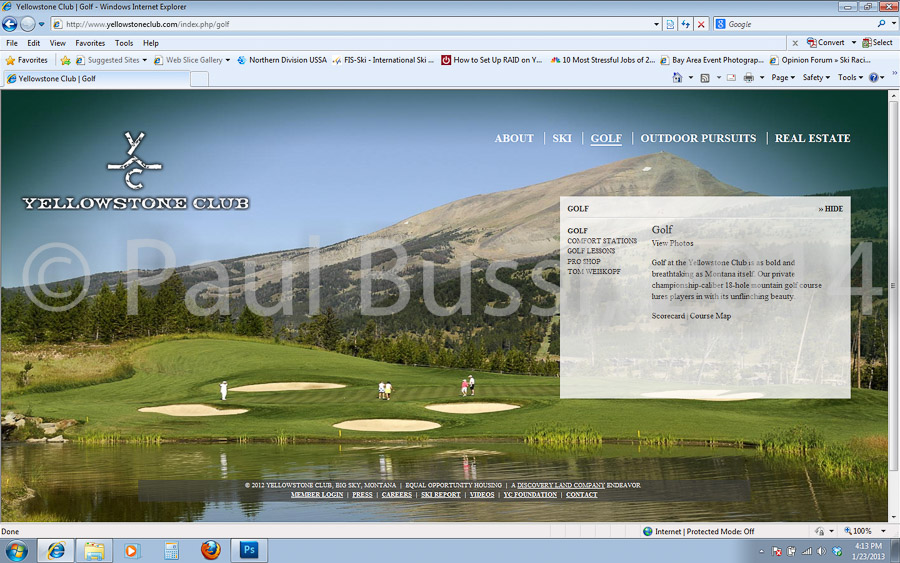Click the Home icon in command bar
Viewport: 900px width, 563px height.
677,77
